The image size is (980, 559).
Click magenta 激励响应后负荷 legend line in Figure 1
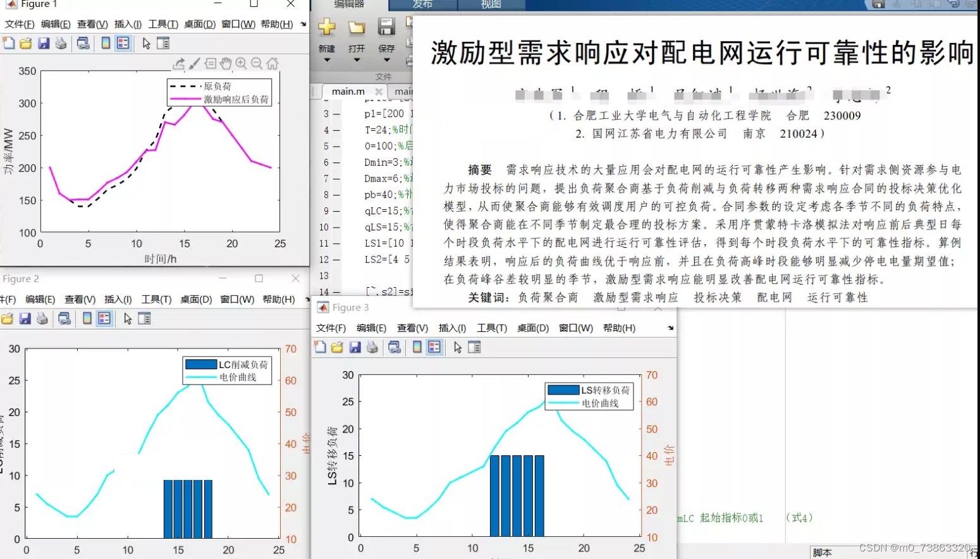[185, 99]
